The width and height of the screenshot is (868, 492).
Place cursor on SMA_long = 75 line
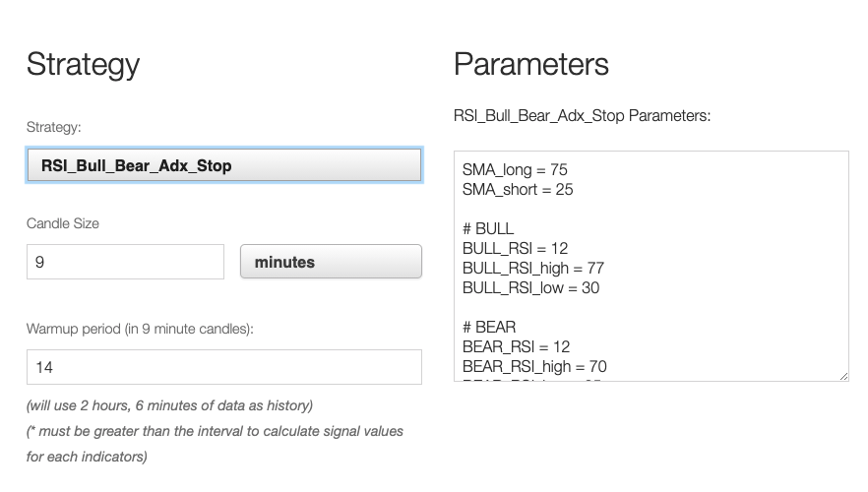515,170
